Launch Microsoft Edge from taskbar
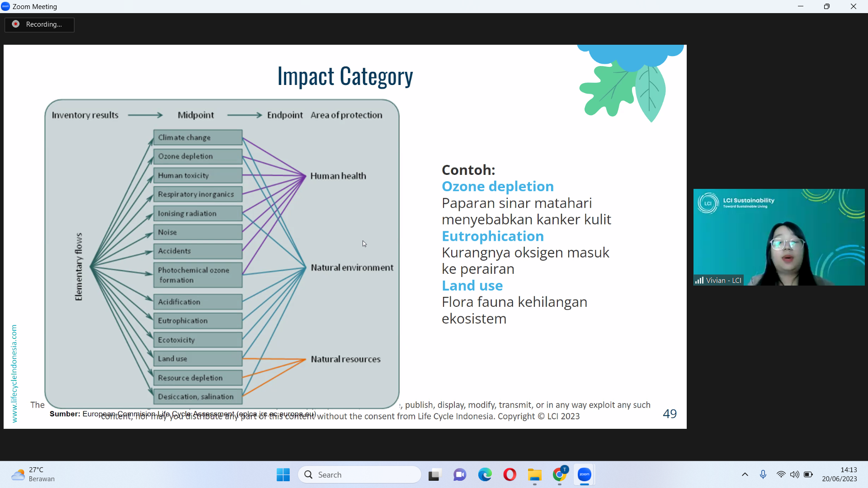Image resolution: width=868 pixels, height=488 pixels. (x=485, y=475)
